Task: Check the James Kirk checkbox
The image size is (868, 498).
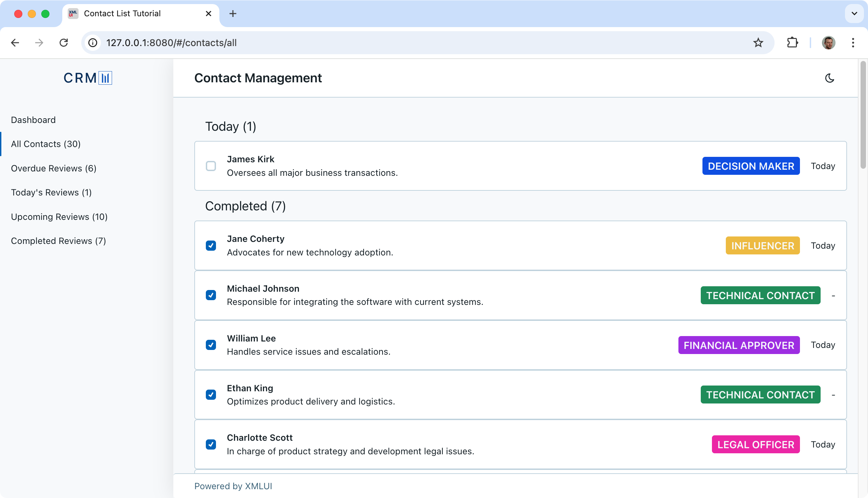Action: pyautogui.click(x=211, y=166)
